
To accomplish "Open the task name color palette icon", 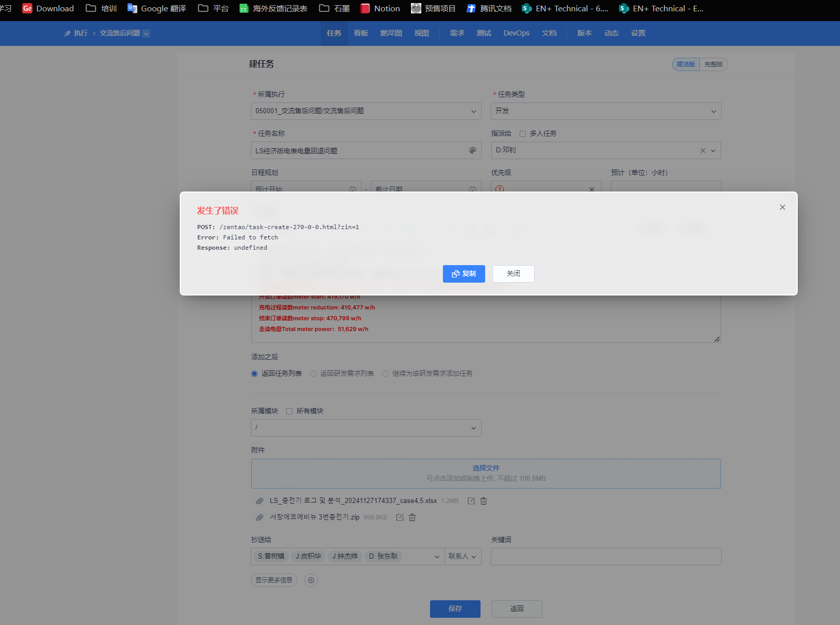I will [x=473, y=150].
